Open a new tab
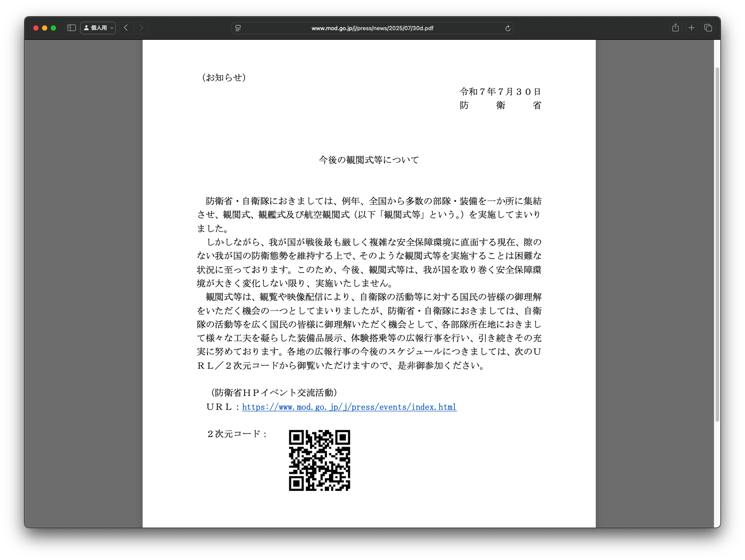The height and width of the screenshot is (560, 745). [692, 28]
